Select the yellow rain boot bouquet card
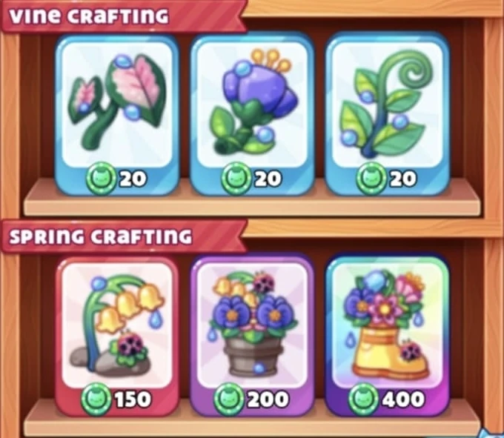Viewport: 504px width, 438px height. 387,336
